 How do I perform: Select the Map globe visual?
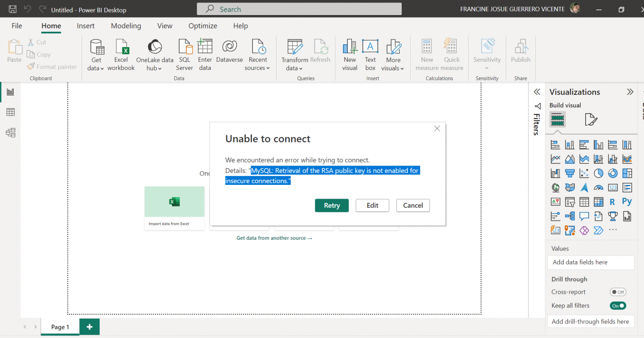click(556, 187)
